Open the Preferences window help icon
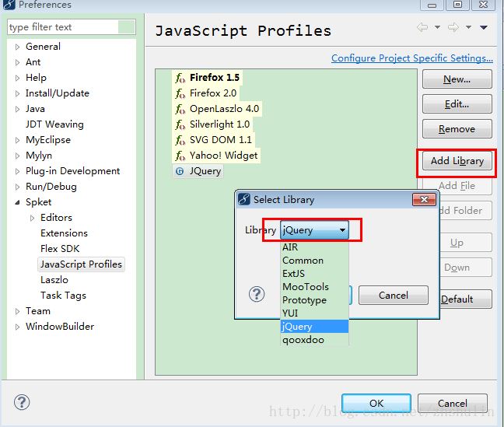 coord(22,402)
